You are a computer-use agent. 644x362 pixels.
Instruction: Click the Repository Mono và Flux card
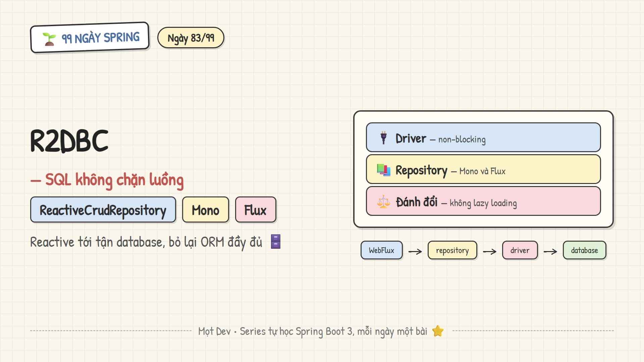pyautogui.click(x=483, y=169)
